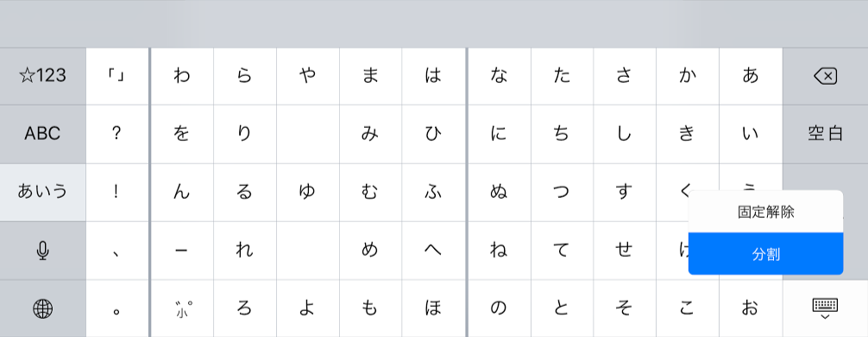Screen dimensions: 868x337
Task: Tap the 空白 space key
Action: tap(826, 134)
